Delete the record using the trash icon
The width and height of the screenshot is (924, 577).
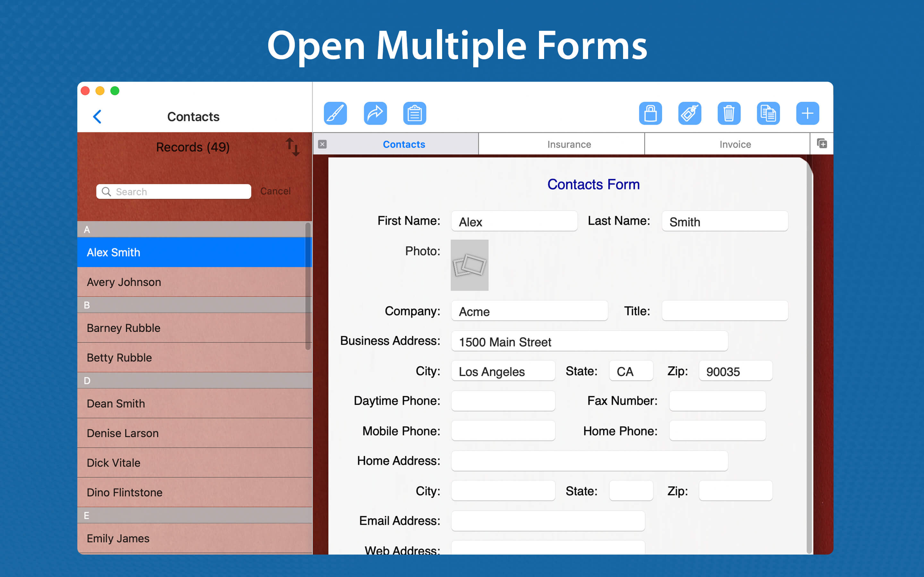click(729, 113)
